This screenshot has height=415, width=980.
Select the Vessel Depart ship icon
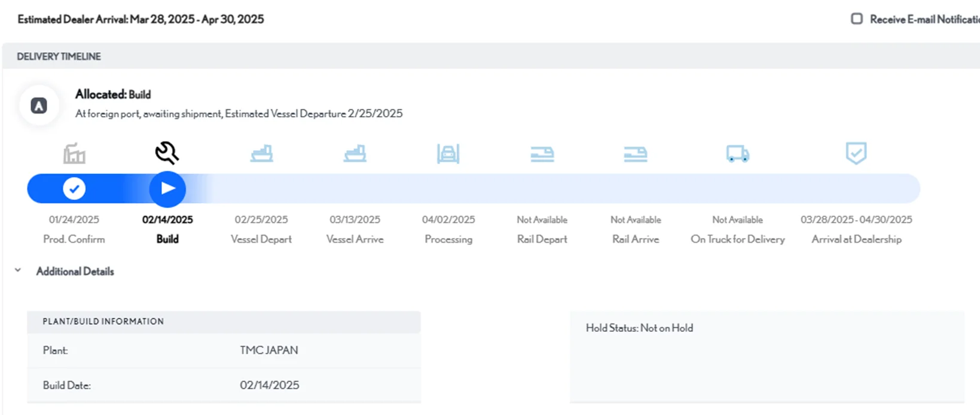coord(261,154)
